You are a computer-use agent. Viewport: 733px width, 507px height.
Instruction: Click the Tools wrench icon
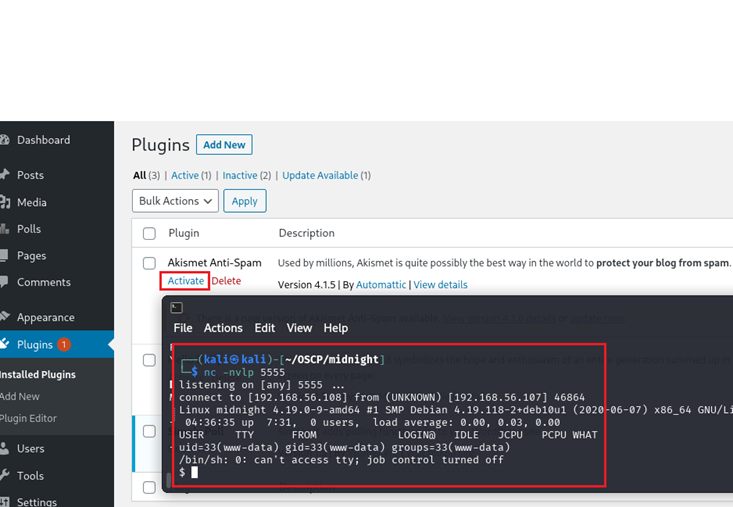click(x=4, y=476)
